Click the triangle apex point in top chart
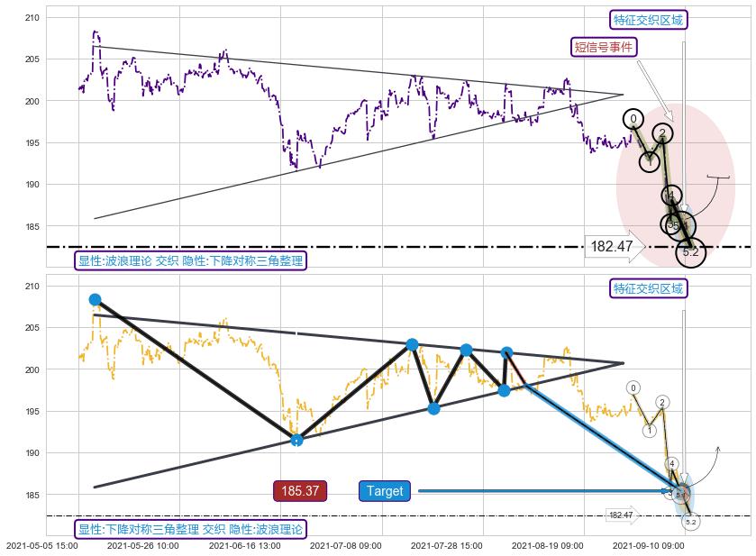This screenshot has width=756, height=556. point(623,94)
